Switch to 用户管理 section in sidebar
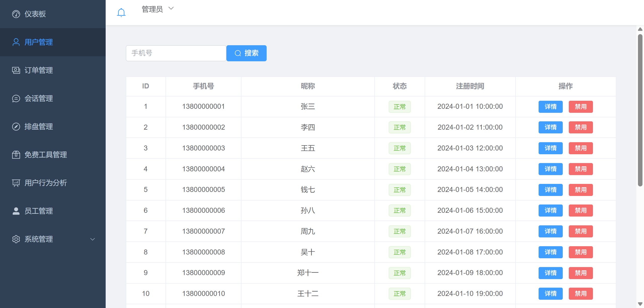The height and width of the screenshot is (308, 644). pyautogui.click(x=38, y=42)
